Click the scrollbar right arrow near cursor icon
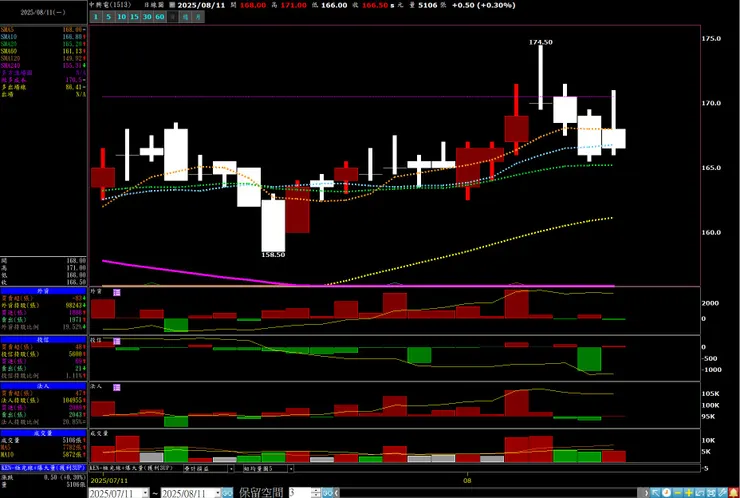The image size is (740, 498). (x=644, y=492)
